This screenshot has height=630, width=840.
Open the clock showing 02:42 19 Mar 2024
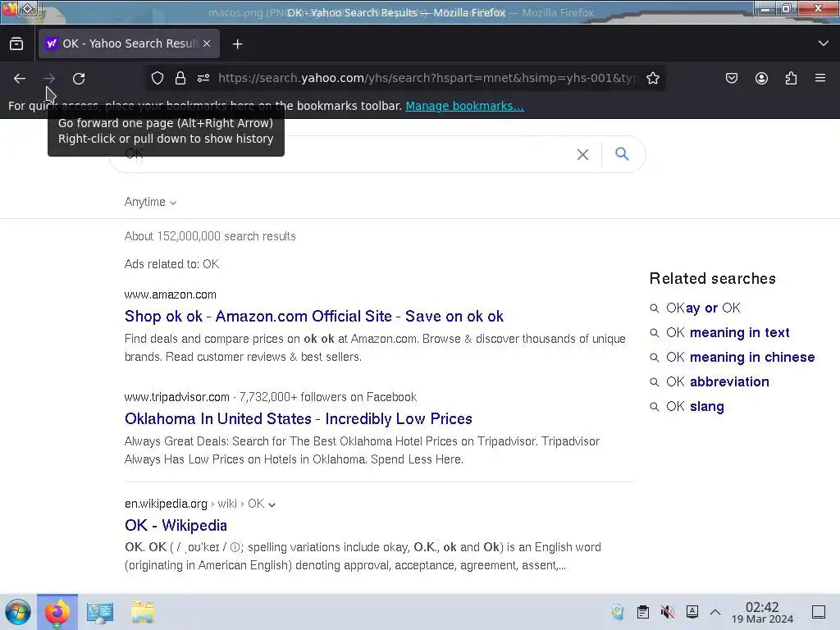(x=762, y=612)
